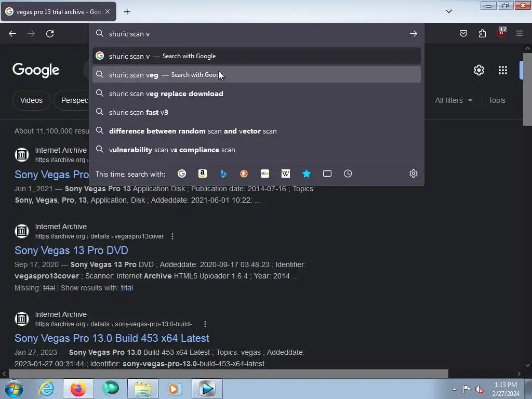The image size is (532, 399).
Task: Open the muted volume tray icon
Action: [x=480, y=389]
